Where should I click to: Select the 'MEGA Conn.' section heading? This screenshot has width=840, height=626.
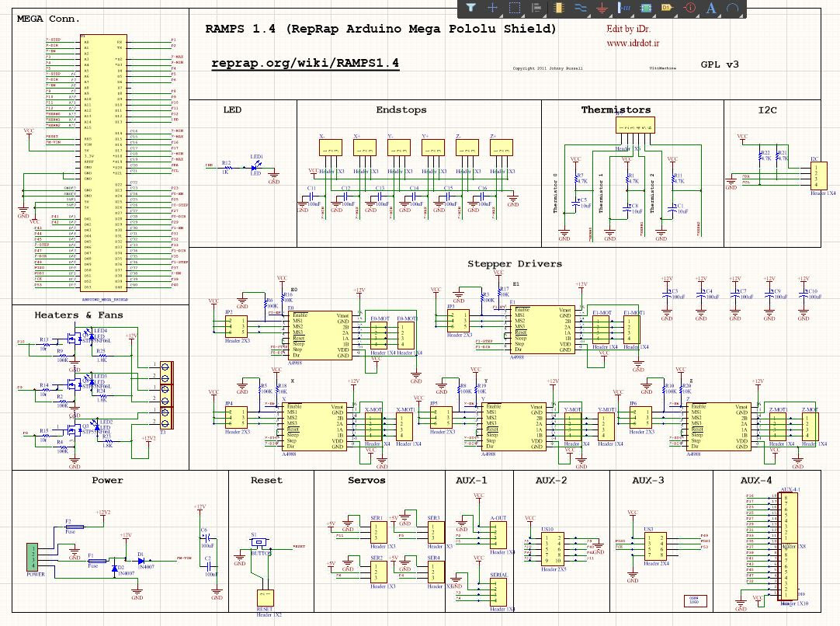pos(48,19)
